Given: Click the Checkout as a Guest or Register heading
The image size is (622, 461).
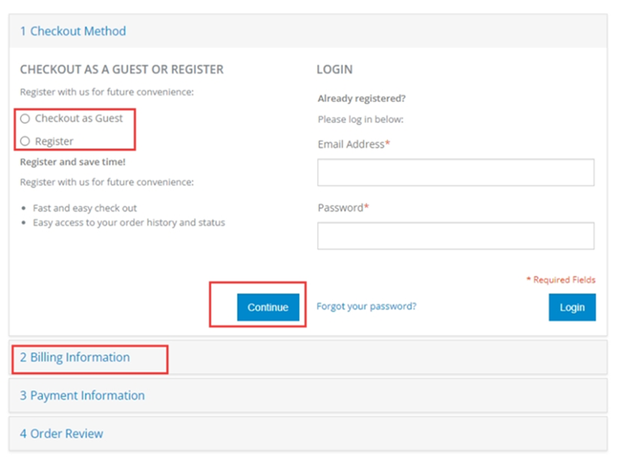Looking at the screenshot, I should coord(122,70).
